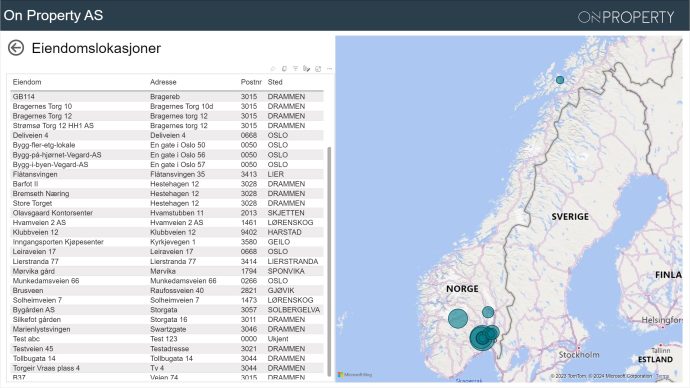This screenshot has height=388, width=690.
Task: Select the "Klubbveien 12" property name
Action: tap(35, 232)
